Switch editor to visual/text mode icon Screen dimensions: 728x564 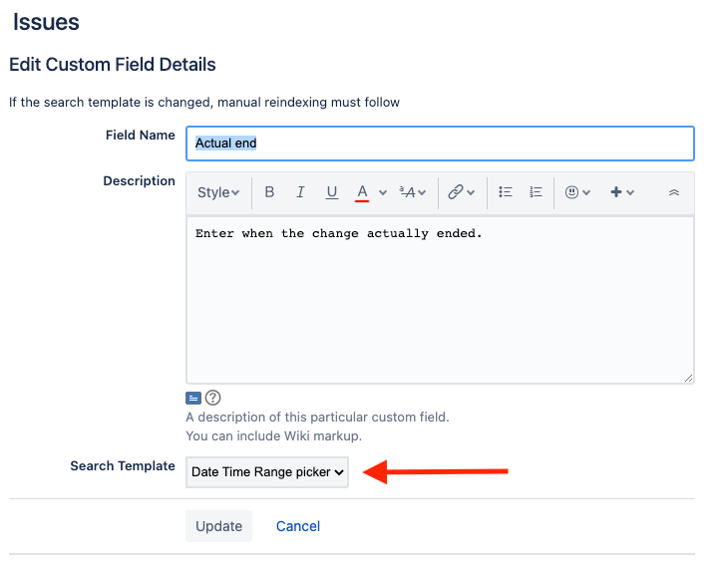click(193, 398)
